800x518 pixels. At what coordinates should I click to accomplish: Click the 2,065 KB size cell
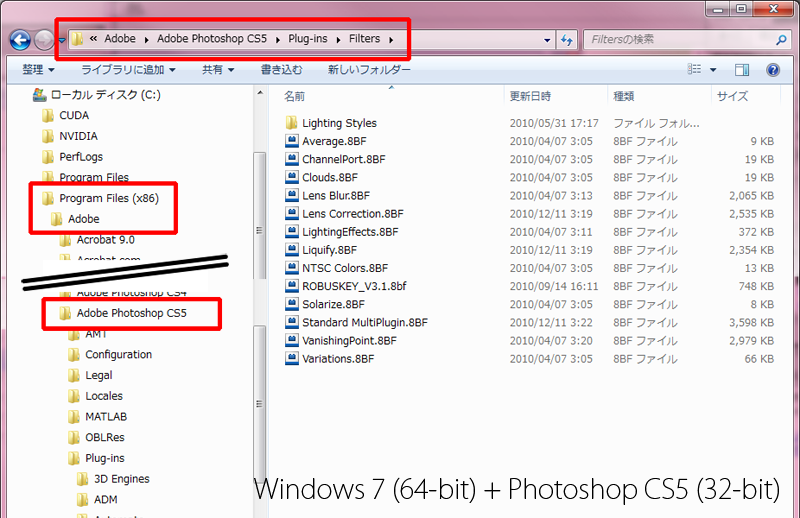pos(751,195)
